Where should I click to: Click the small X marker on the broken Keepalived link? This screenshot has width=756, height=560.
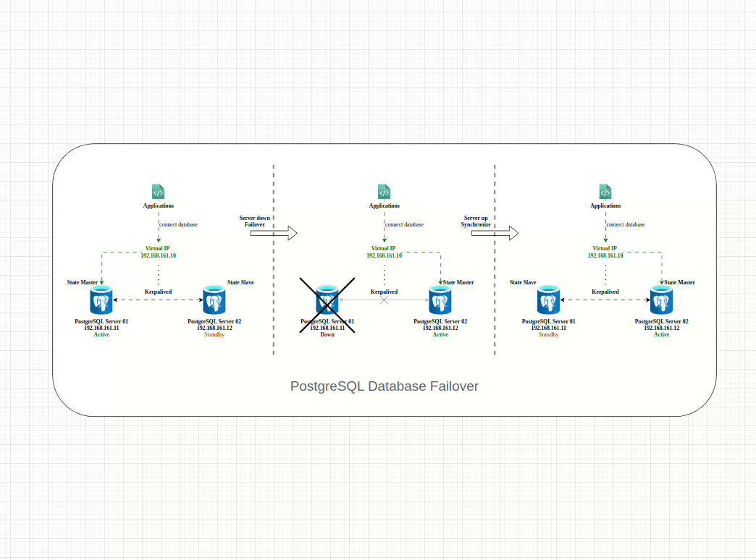[x=385, y=300]
